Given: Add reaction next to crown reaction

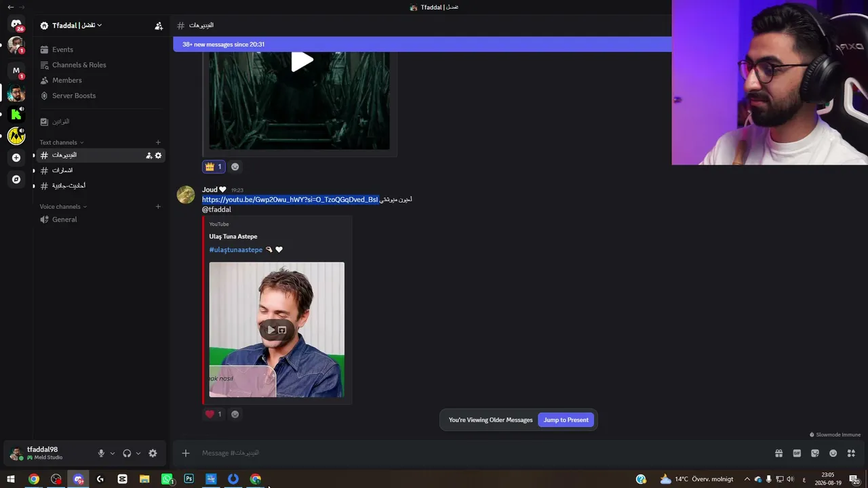Looking at the screenshot, I should pos(235,167).
